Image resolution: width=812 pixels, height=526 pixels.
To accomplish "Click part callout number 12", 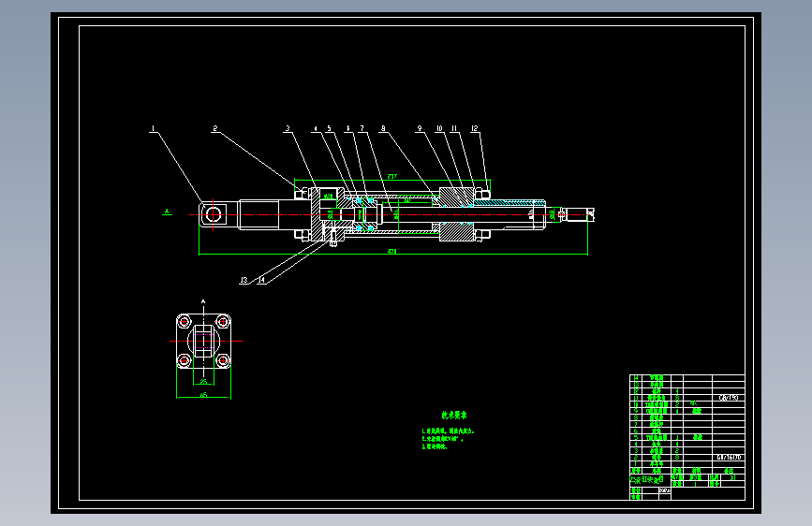I will pos(474,128).
